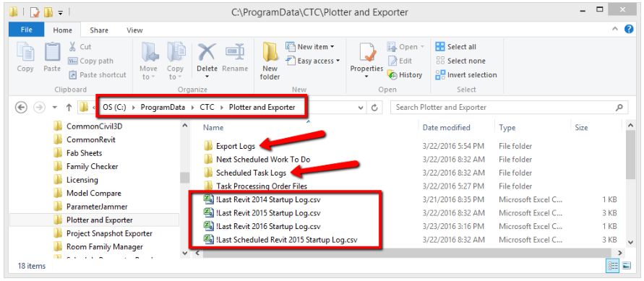Switch to the Share ribbon tab
644x281 pixels.
coord(99,30)
